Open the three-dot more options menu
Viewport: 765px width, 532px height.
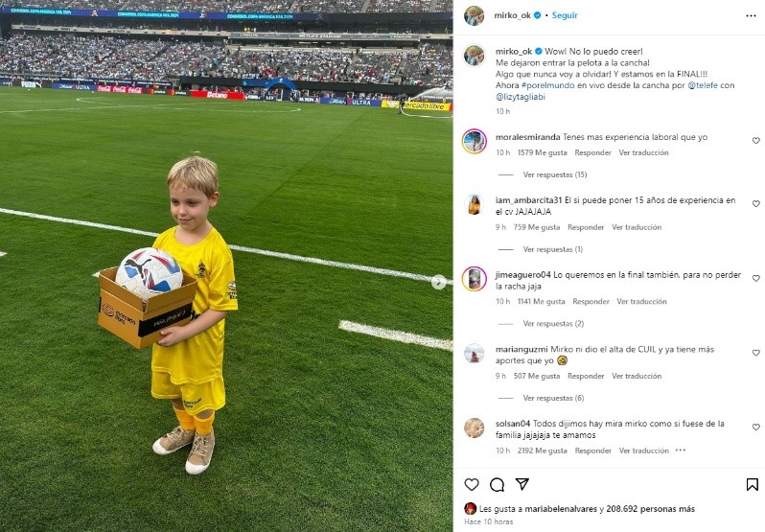click(x=751, y=16)
